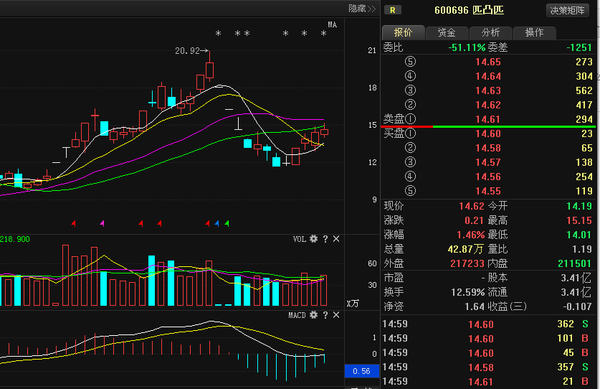The image size is (600, 389).
Task: Click the blue 0.56 MACD value box
Action: point(362,371)
